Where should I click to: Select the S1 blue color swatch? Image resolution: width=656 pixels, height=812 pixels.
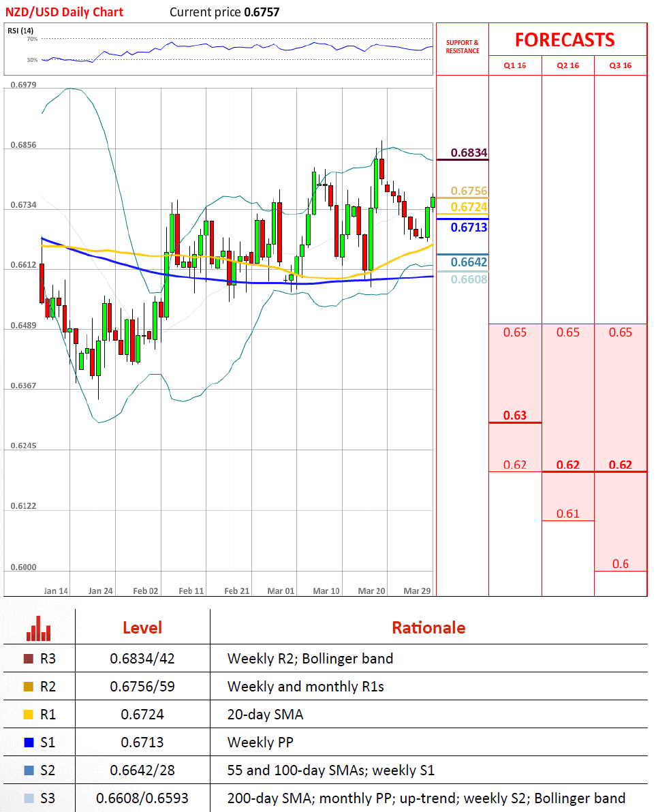(x=29, y=743)
